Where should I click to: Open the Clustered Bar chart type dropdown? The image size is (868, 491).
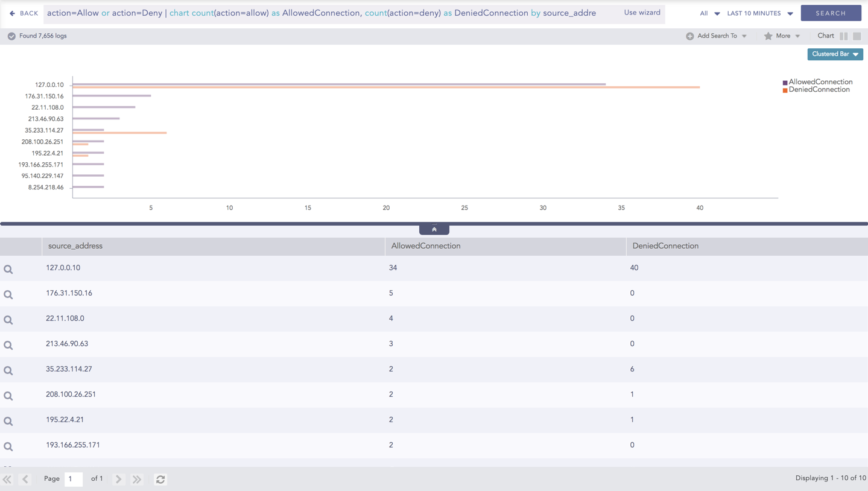(x=835, y=54)
